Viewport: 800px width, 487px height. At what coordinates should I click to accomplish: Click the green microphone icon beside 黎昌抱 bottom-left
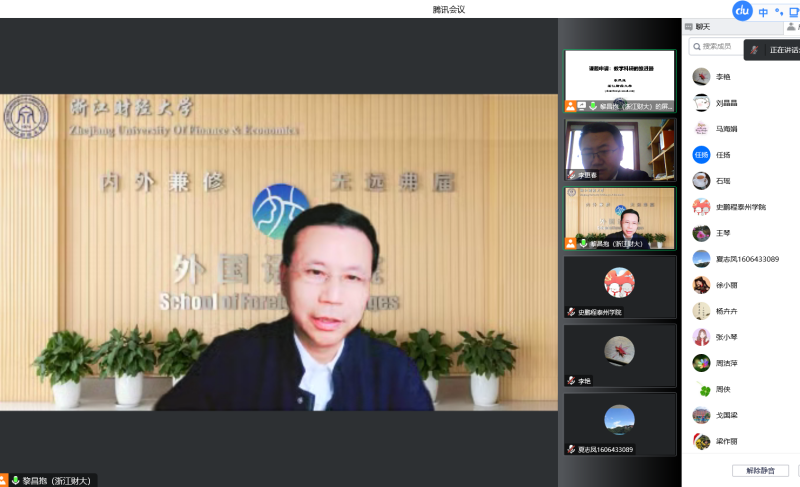coord(15,480)
